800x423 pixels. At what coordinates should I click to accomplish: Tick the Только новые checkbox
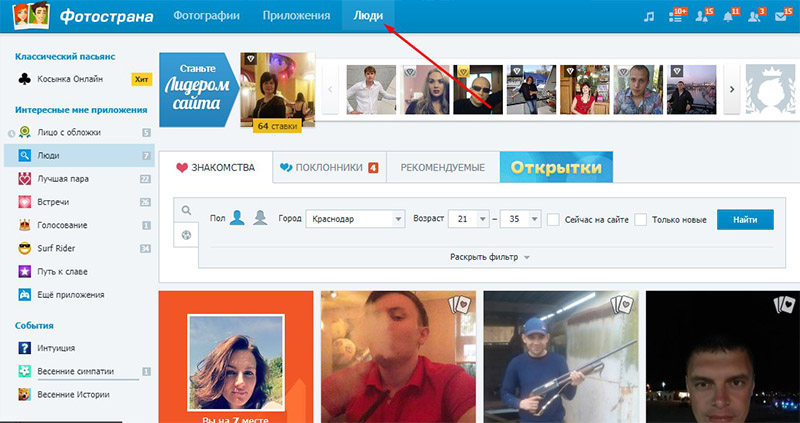coord(640,220)
